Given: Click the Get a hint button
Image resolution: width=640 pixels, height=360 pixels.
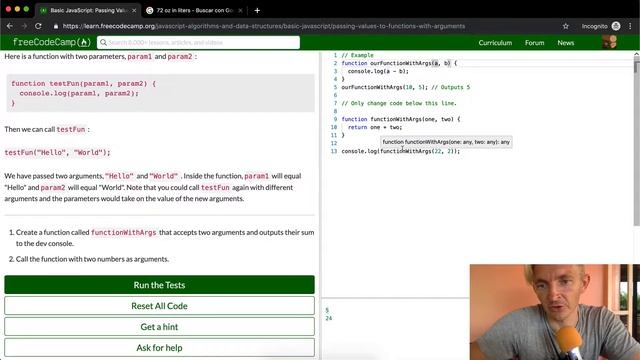Looking at the screenshot, I should (x=160, y=327).
